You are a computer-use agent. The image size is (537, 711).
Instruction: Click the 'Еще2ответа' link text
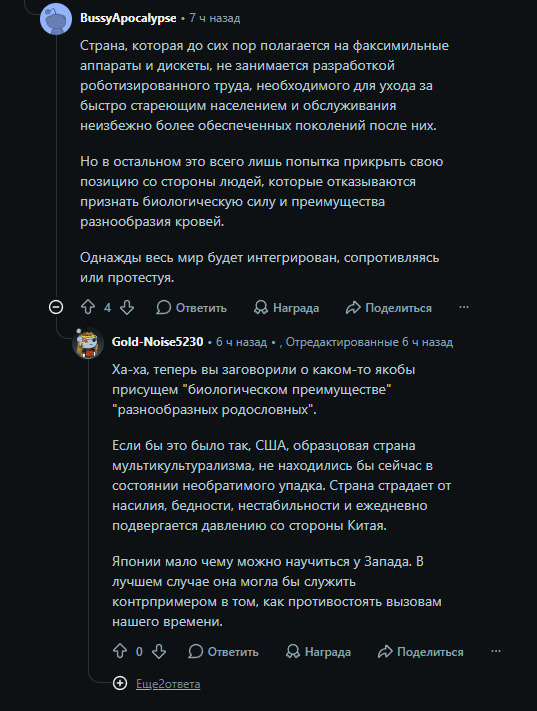click(x=168, y=683)
